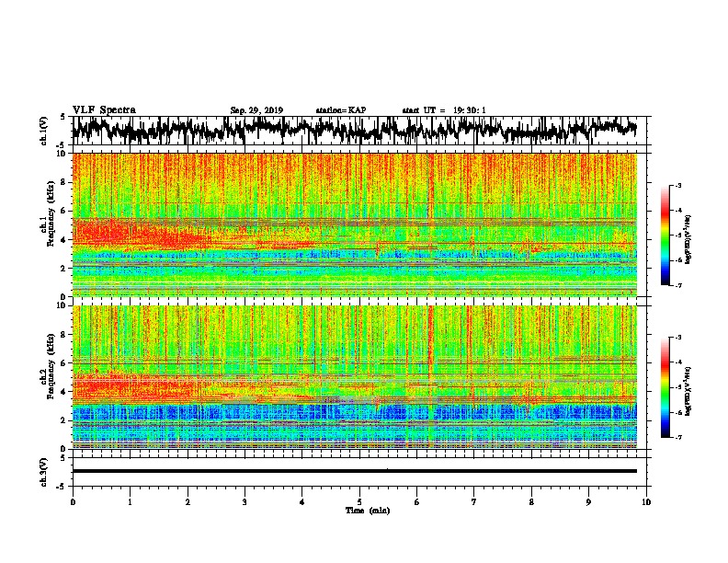
Task: Click the "station=KAP" header label
Action: coord(341,110)
